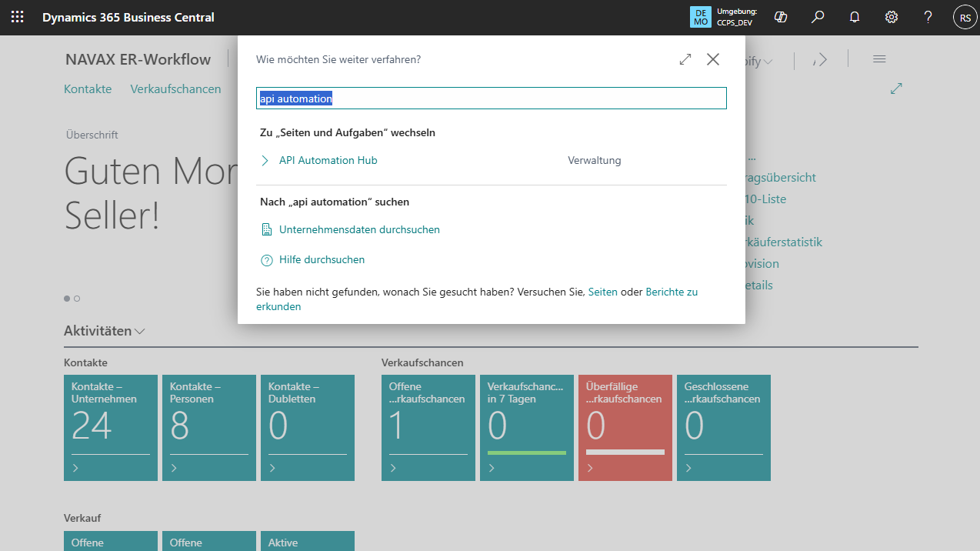Click the search magnifier icon in header
The image size is (980, 551).
818,17
